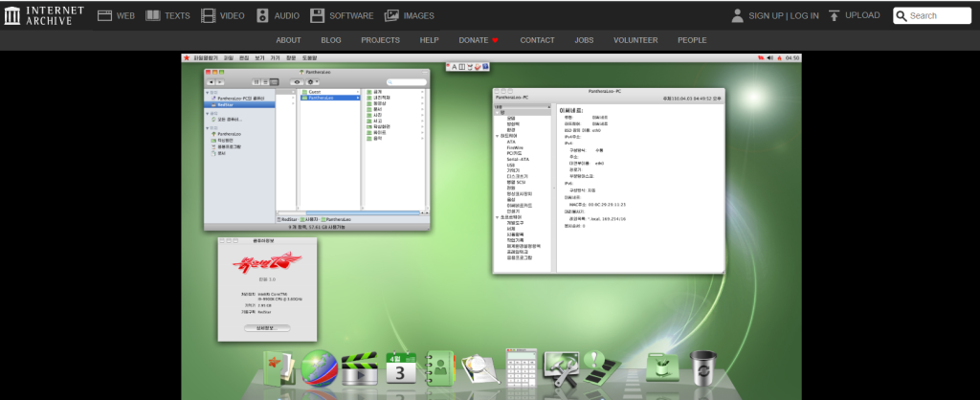Open the SOFTWARE section of Internet Archive
The width and height of the screenshot is (980, 400).
(x=342, y=15)
